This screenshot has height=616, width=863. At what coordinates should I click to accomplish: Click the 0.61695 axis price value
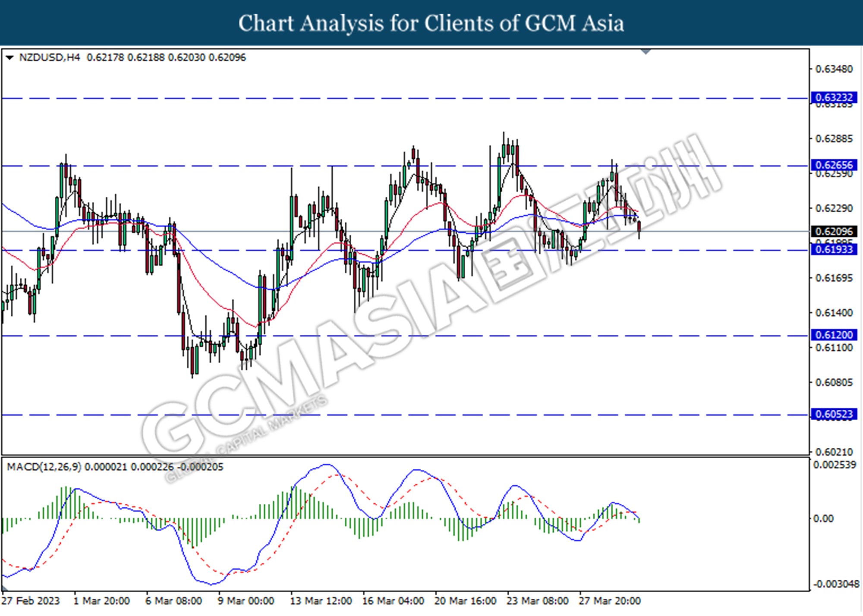tap(834, 278)
